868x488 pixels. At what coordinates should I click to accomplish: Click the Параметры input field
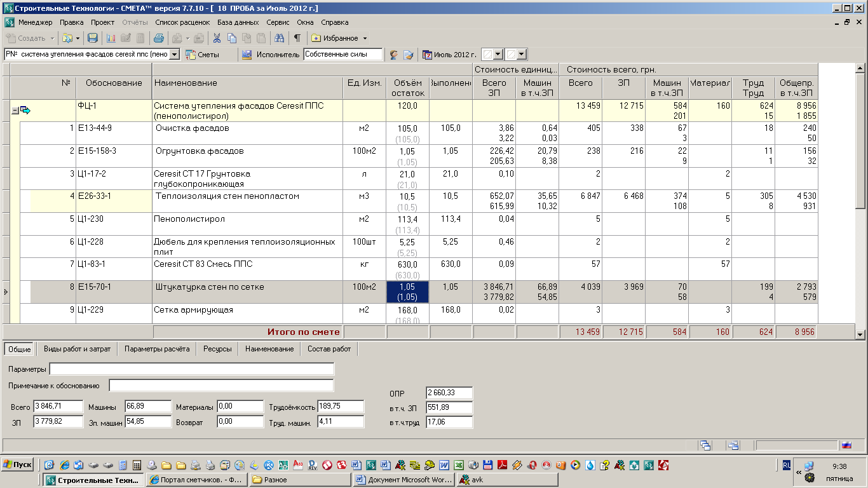191,369
